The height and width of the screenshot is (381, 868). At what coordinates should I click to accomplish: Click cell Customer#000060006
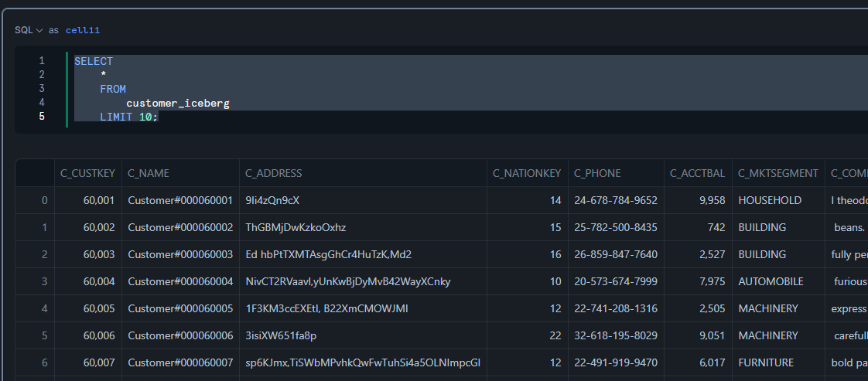180,335
